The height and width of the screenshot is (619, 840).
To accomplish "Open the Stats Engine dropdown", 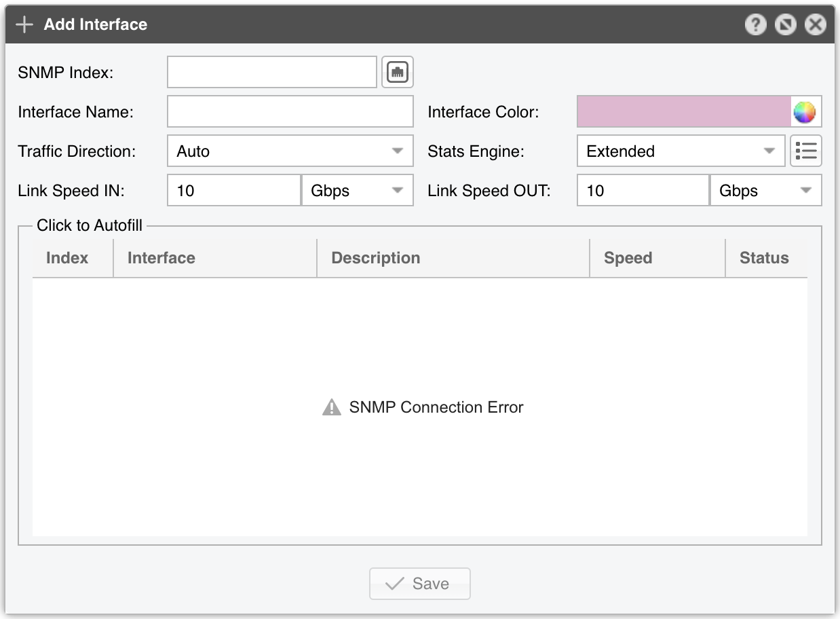I will point(681,151).
